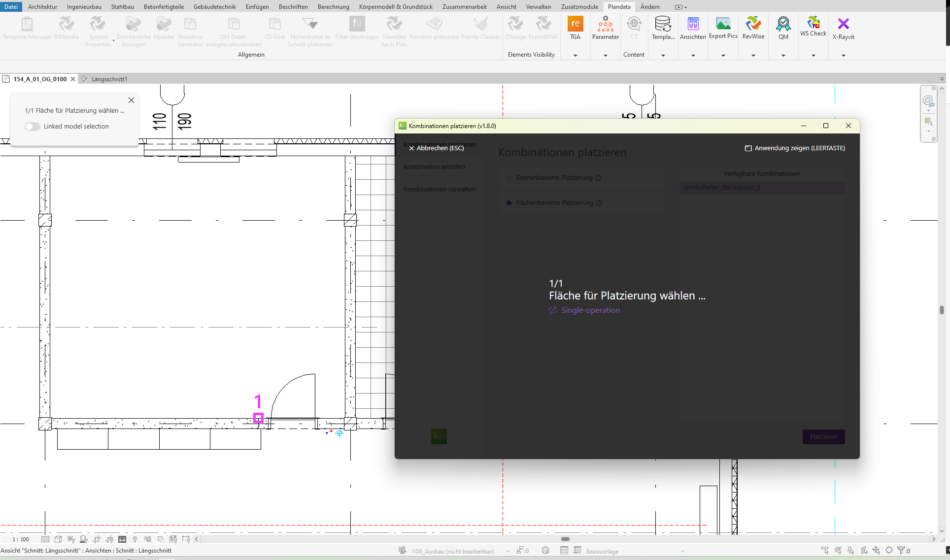Open the 1 : 100 scale selector
The width and height of the screenshot is (950, 560).
[21, 539]
